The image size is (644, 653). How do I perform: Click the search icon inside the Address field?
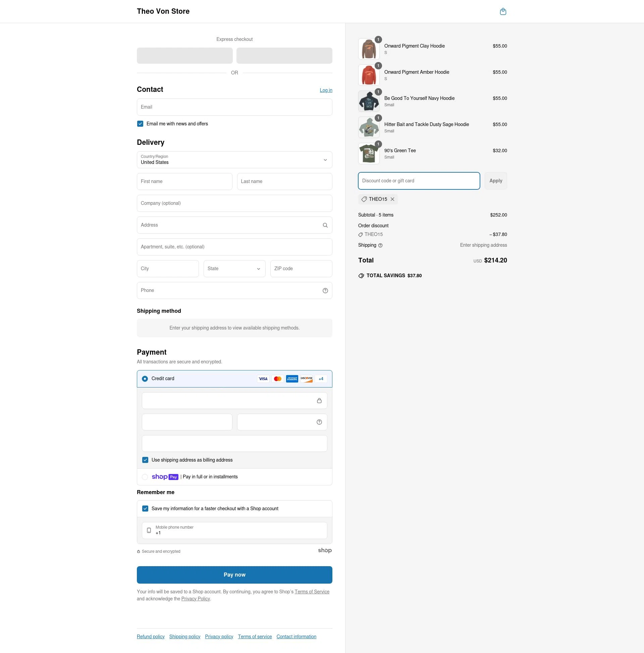pos(325,225)
